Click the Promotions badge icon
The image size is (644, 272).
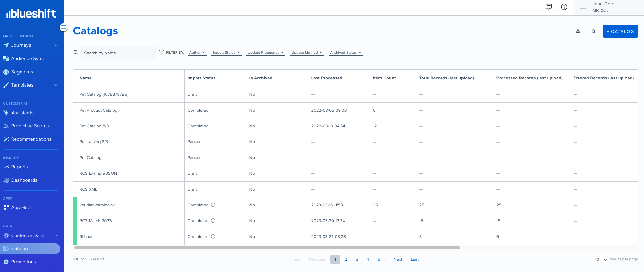[6, 262]
